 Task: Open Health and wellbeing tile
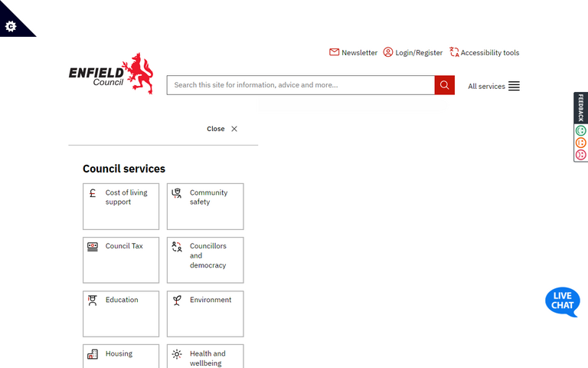tap(205, 356)
